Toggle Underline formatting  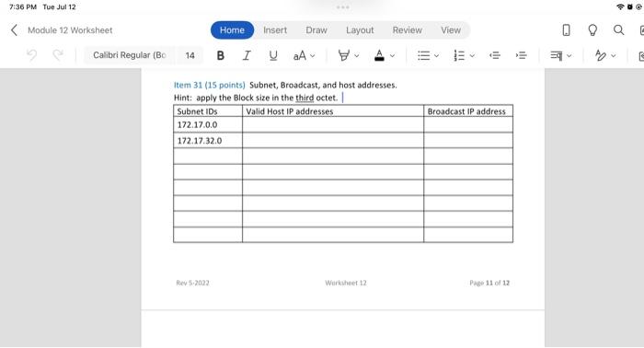click(x=273, y=55)
